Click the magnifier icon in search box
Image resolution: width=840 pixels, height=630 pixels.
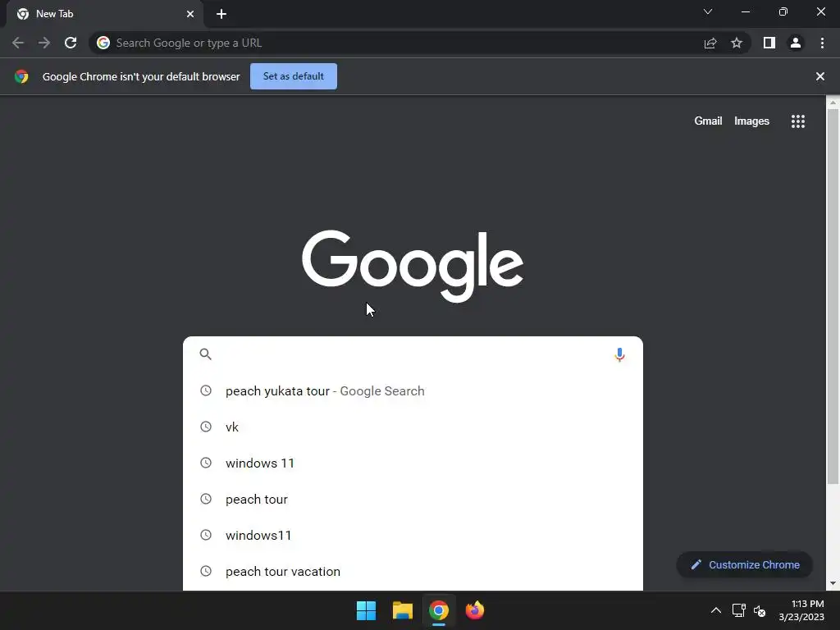(x=206, y=354)
